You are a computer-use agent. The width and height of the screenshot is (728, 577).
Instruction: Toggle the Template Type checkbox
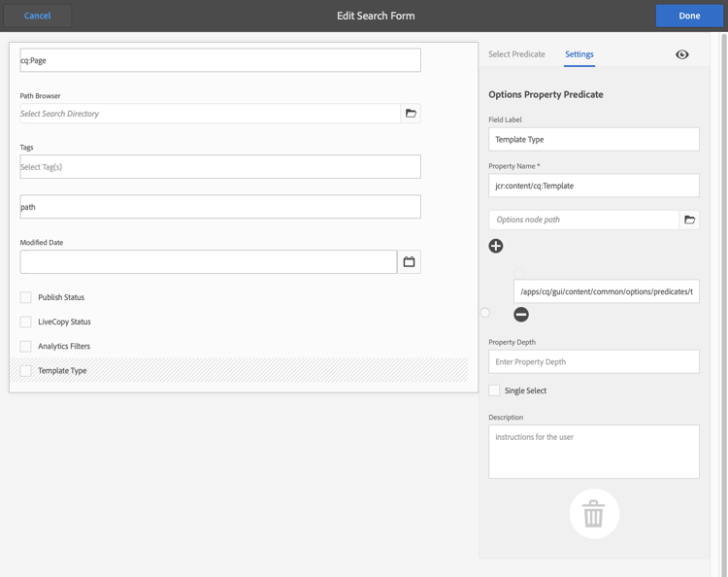(x=26, y=370)
